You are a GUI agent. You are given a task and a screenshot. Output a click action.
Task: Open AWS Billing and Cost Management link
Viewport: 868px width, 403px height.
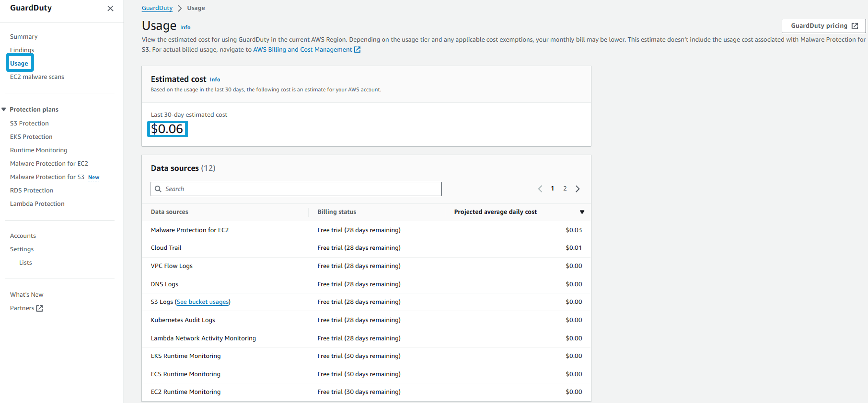tap(303, 49)
